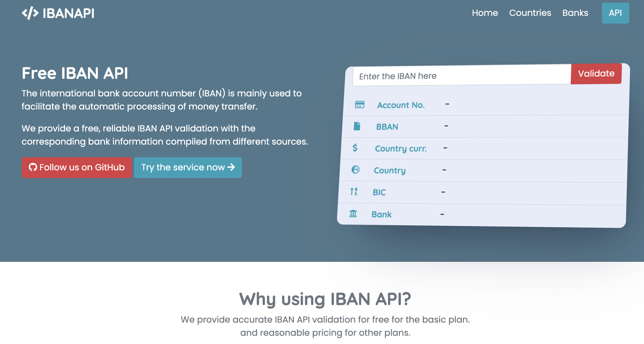Click the sort arrows icon beside BIC
The height and width of the screenshot is (344, 644).
point(353,192)
